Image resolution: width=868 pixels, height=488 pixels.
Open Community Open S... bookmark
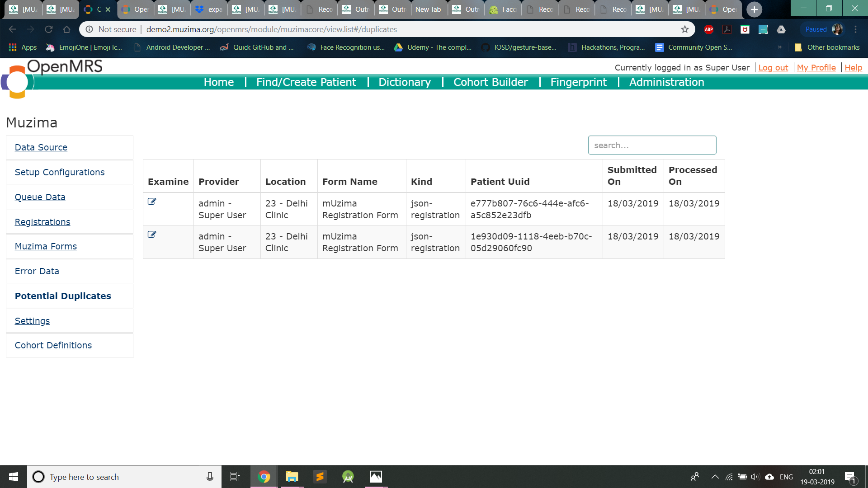click(x=694, y=47)
